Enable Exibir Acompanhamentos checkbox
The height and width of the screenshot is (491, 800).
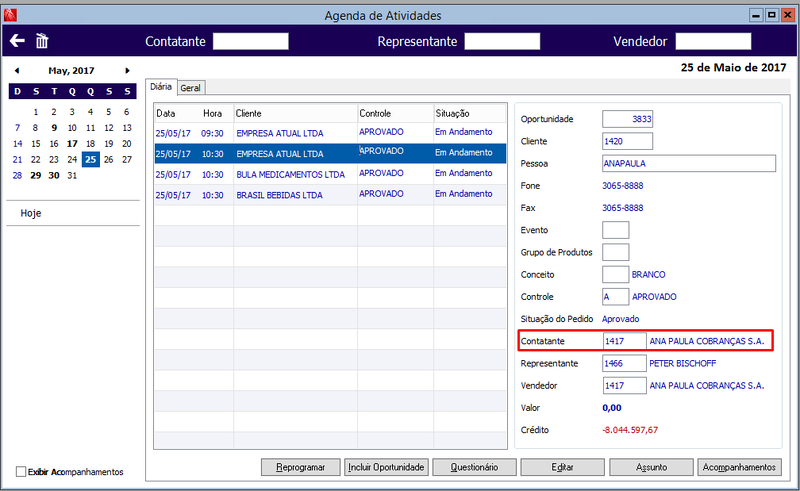(x=21, y=472)
